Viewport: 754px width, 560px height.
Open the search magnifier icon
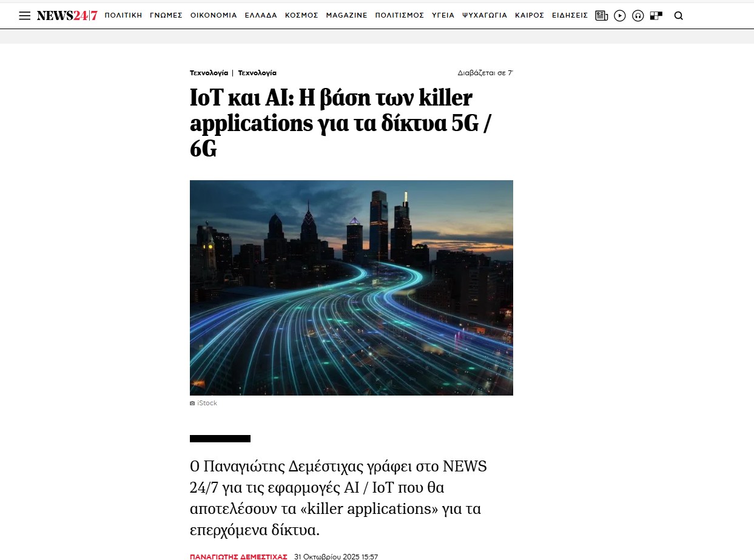tap(679, 16)
